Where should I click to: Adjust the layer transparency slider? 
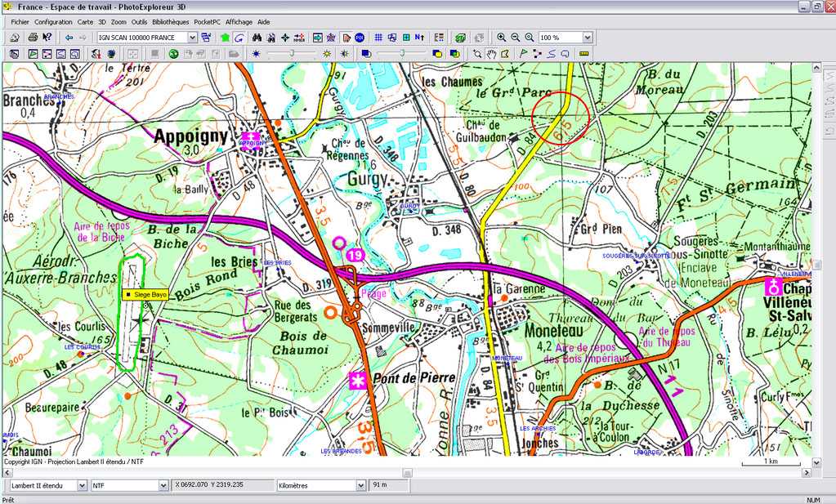tap(402, 53)
